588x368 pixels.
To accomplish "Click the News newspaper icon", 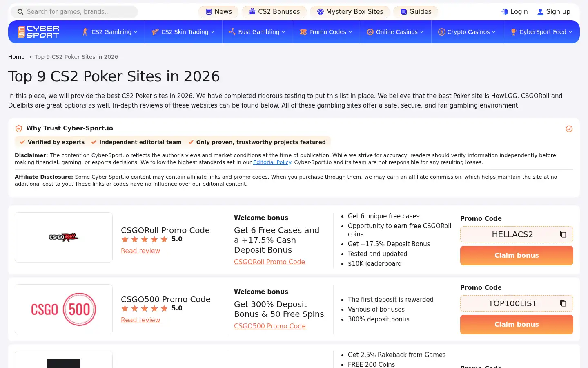I will pos(209,12).
